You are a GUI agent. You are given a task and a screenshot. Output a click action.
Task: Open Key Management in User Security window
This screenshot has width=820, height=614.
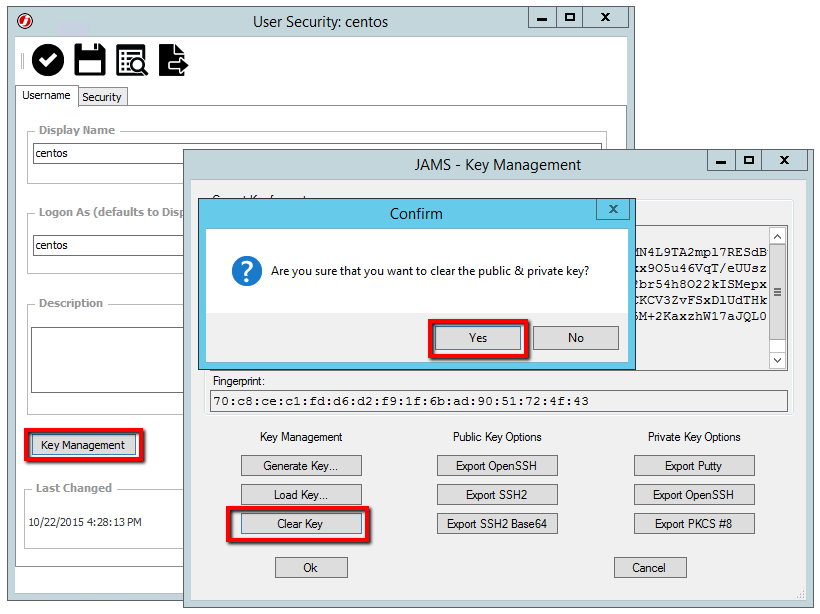(x=83, y=445)
